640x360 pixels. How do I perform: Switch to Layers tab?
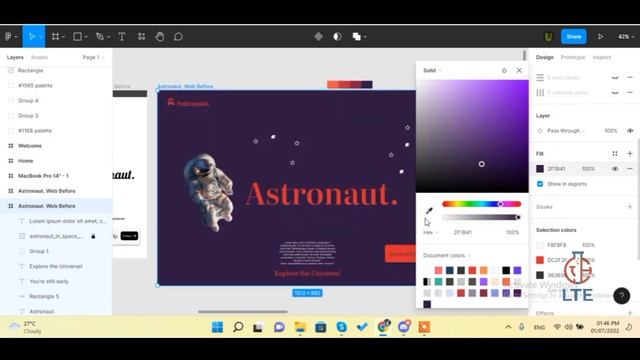pos(15,57)
